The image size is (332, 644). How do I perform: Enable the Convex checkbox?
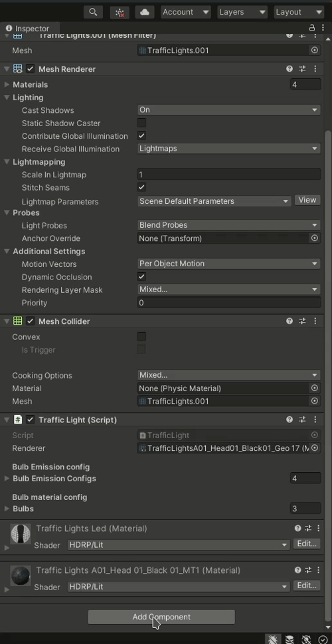pos(141,337)
